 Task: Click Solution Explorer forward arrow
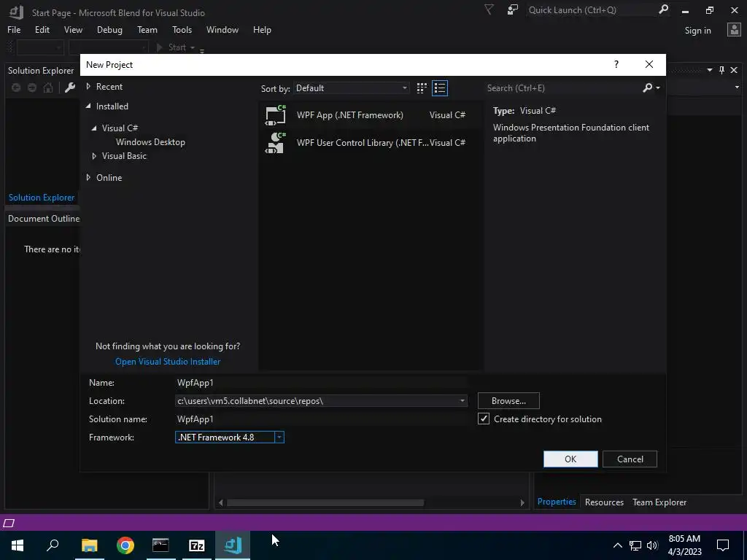[x=32, y=87]
